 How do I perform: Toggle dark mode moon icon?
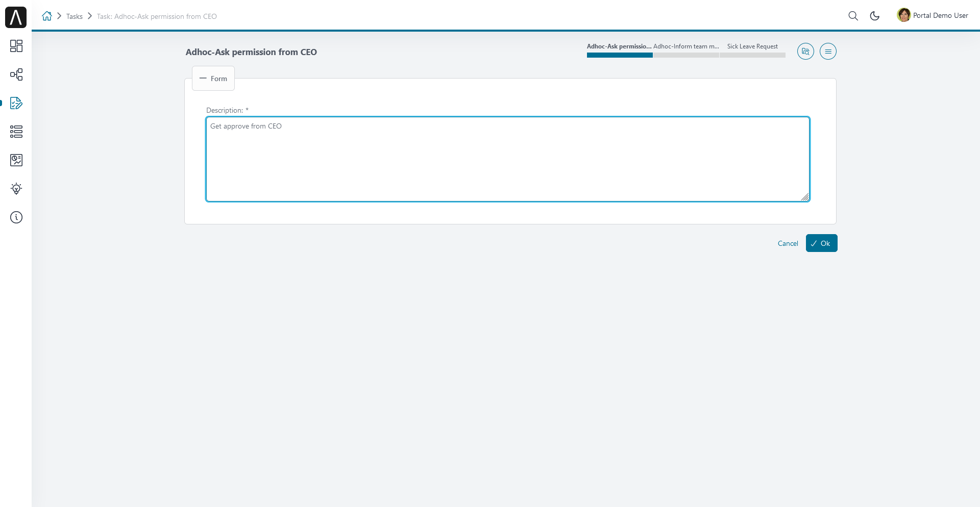pyautogui.click(x=875, y=16)
